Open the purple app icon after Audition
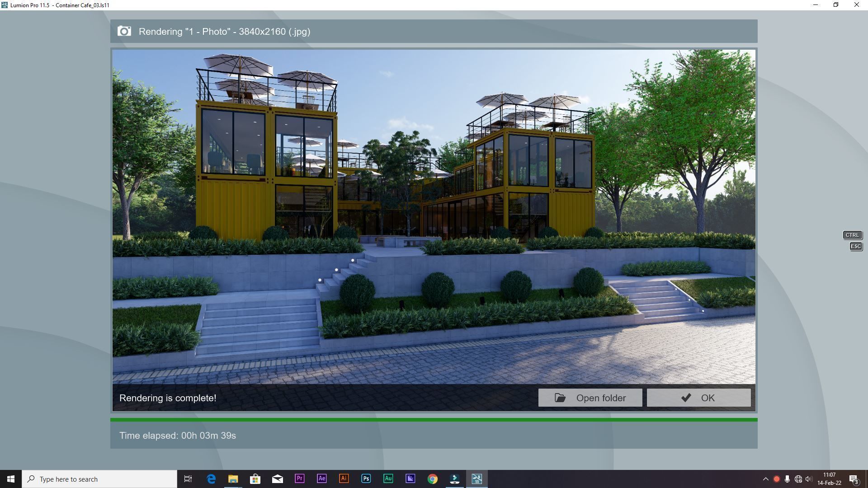The image size is (868, 488). (x=410, y=479)
